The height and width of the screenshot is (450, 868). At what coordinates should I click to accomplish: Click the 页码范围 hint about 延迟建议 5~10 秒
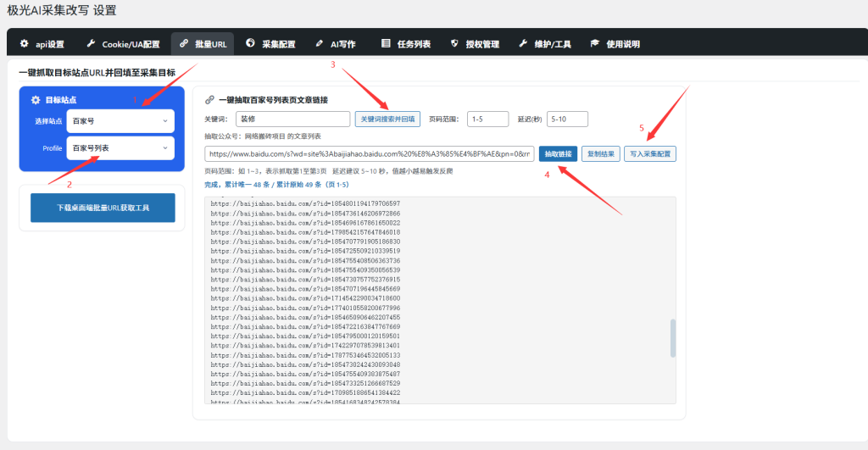[x=328, y=171]
